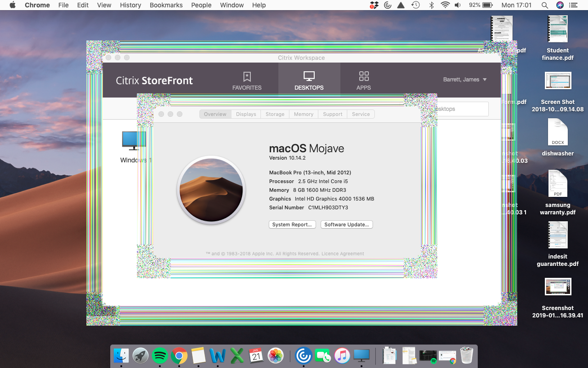
Task: Launch iTunes from the Dock
Action: click(x=342, y=355)
